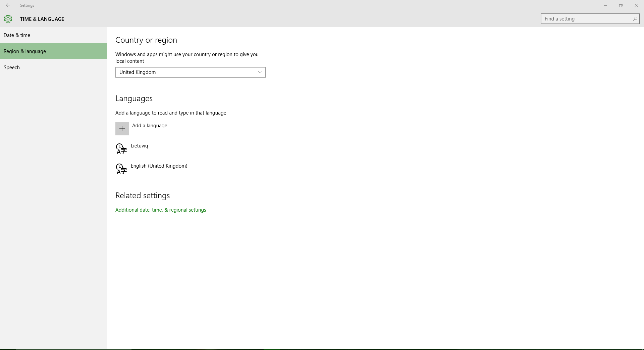Click the Lietuvių language icon

tap(121, 149)
